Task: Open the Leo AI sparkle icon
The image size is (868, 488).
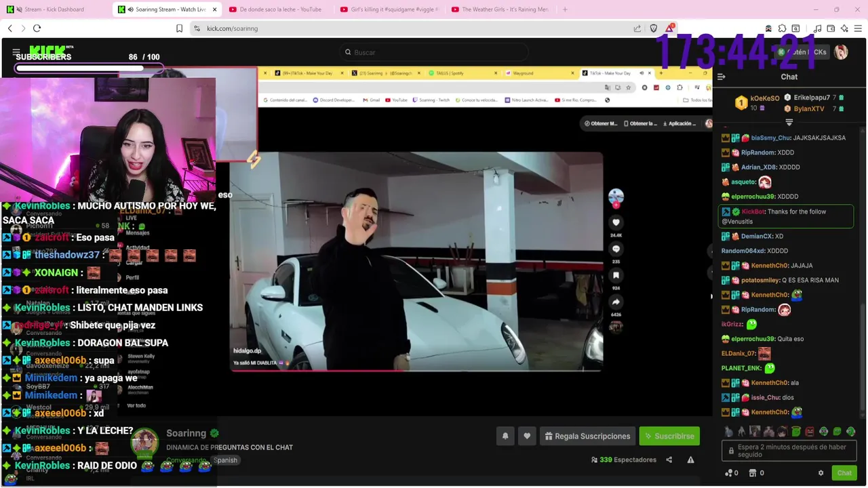Action: 844,28
